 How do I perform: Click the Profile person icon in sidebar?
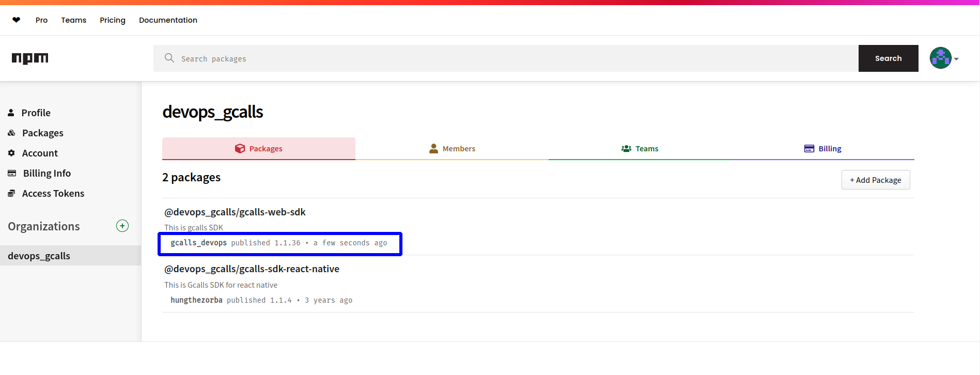pyautogui.click(x=11, y=113)
